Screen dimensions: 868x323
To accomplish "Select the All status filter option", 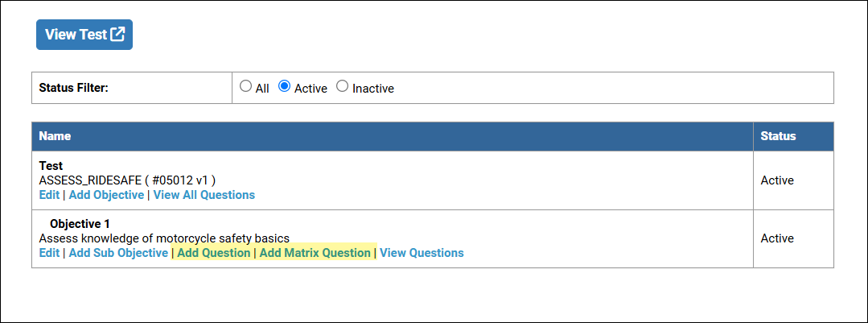I will tap(246, 87).
